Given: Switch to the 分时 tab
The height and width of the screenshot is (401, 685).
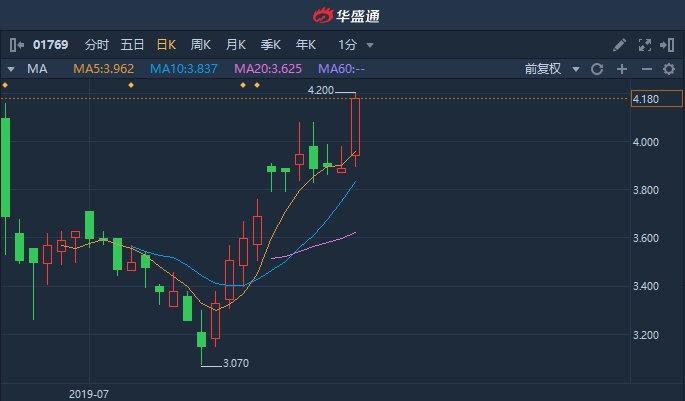Looking at the screenshot, I should [96, 45].
